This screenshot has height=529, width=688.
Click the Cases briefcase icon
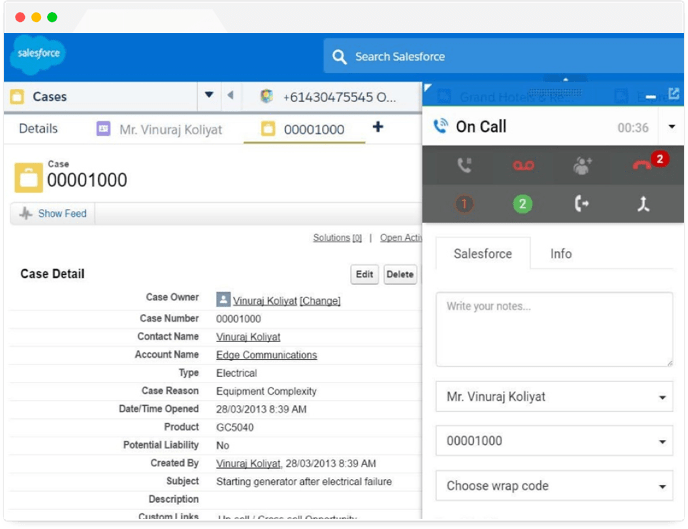(17, 97)
